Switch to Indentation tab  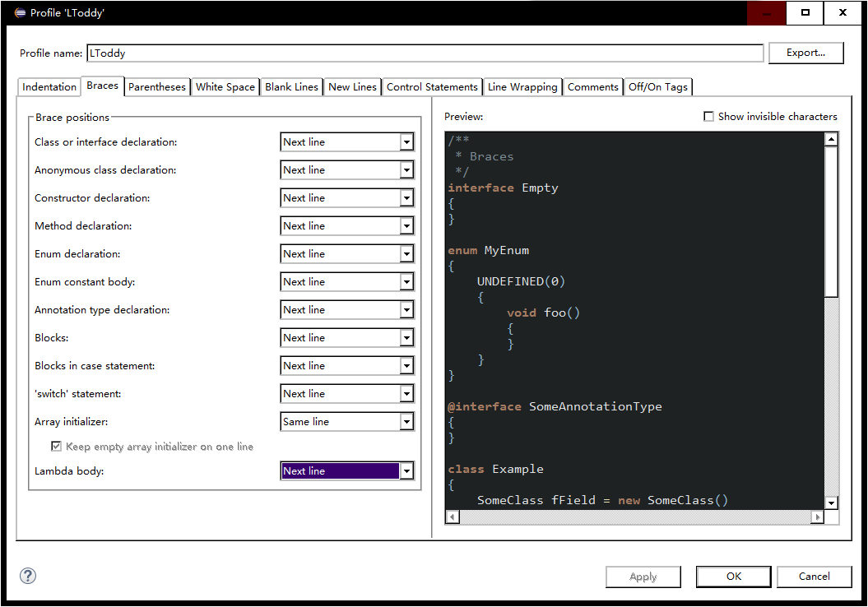pos(49,87)
